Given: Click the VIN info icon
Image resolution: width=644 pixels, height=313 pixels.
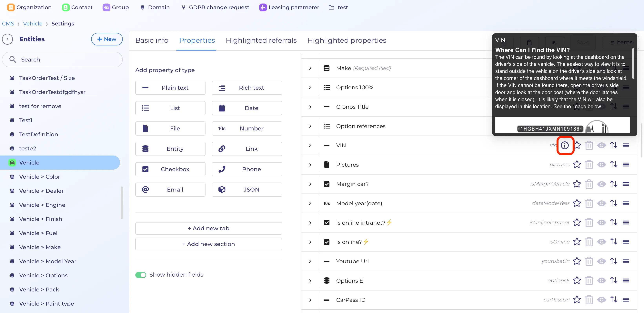Looking at the screenshot, I should [565, 145].
